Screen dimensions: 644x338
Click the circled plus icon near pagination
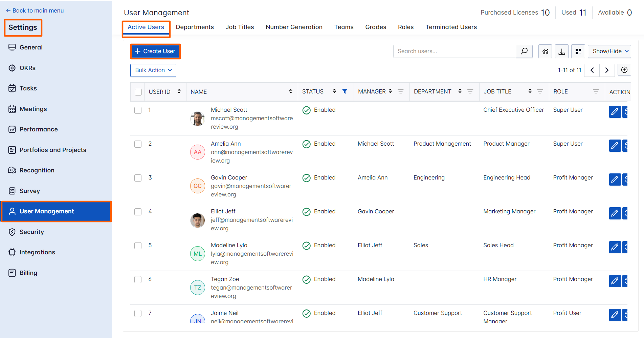624,70
